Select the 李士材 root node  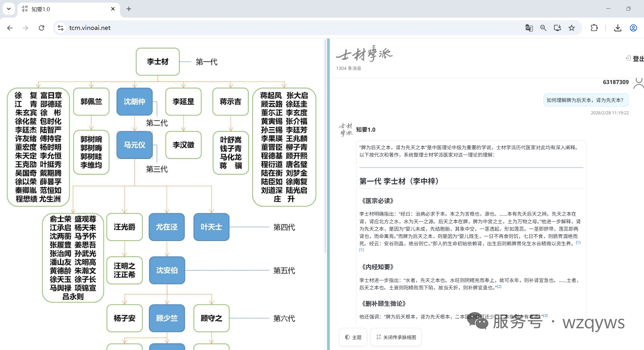(158, 62)
